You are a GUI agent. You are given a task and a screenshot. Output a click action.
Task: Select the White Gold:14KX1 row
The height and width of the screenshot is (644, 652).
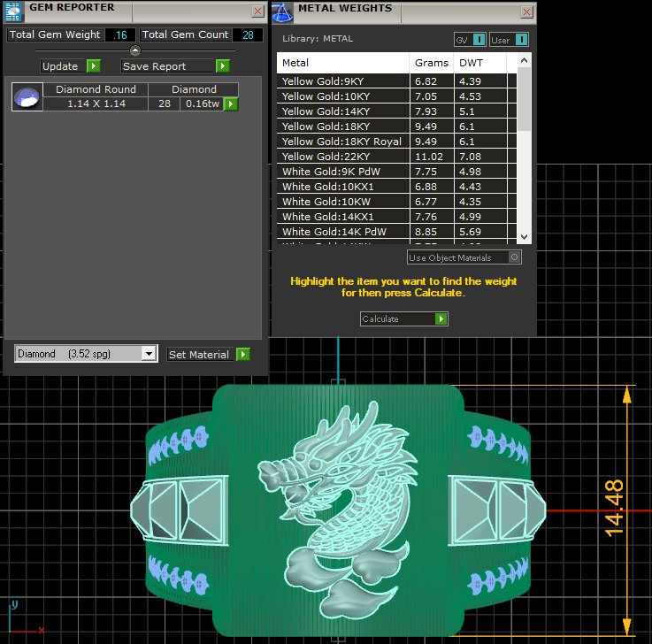coord(396,216)
